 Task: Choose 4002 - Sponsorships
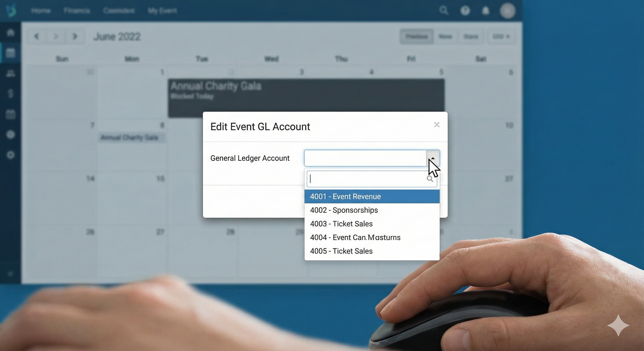[x=372, y=210]
